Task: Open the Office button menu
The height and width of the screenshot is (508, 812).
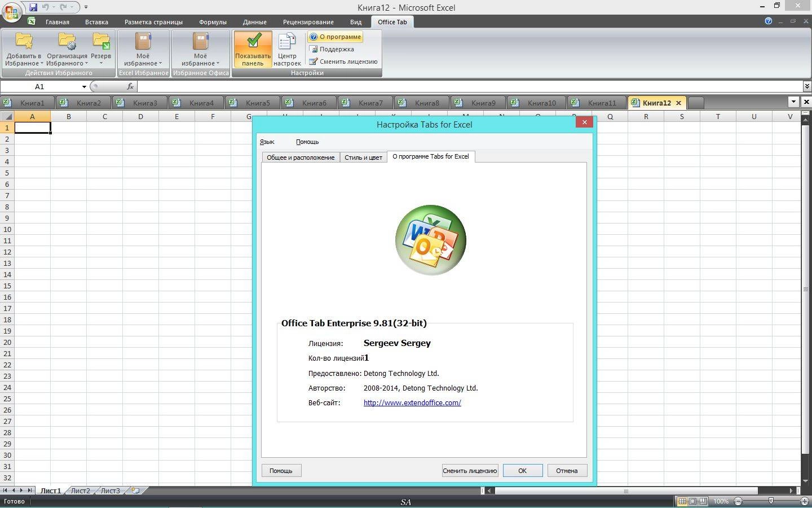Action: 11,11
